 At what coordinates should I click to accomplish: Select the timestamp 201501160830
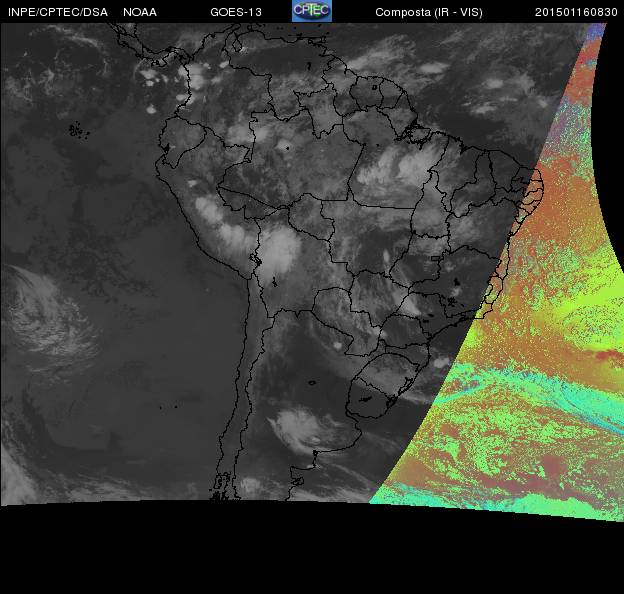[576, 12]
